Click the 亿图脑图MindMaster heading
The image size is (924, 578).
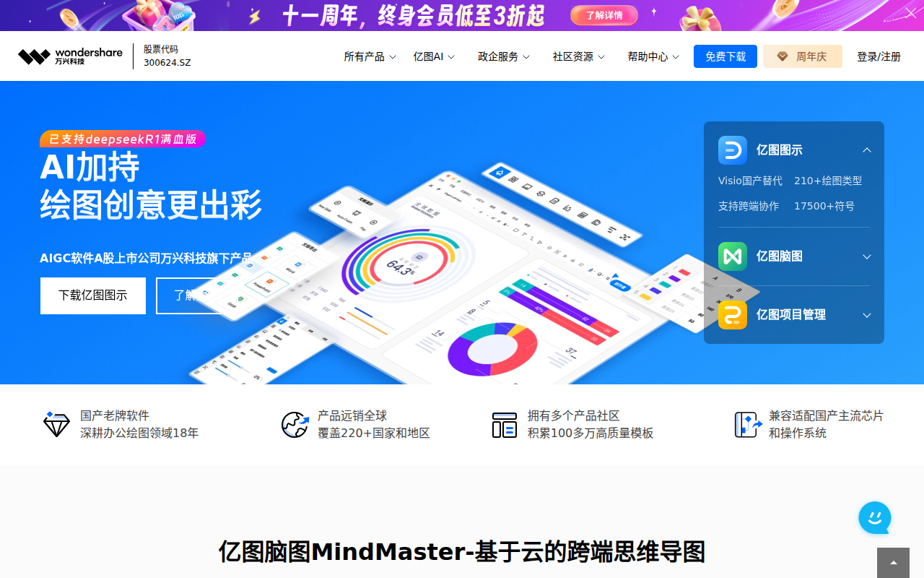[462, 551]
